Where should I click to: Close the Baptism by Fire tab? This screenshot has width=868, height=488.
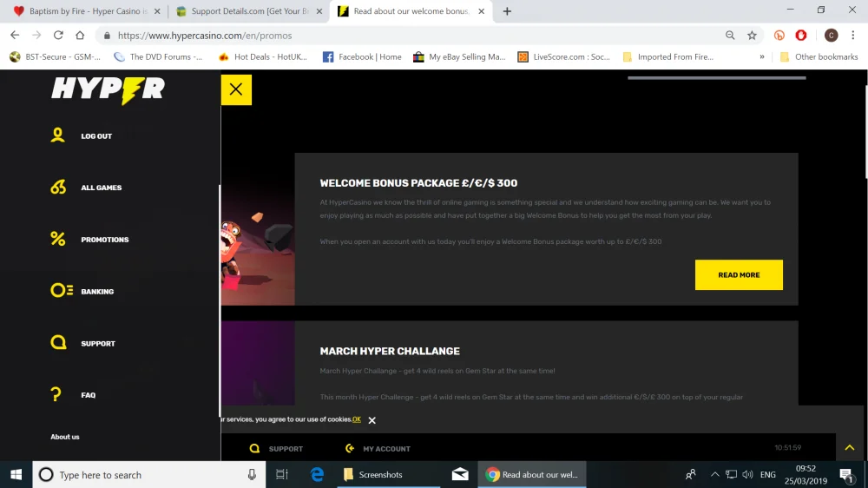[x=156, y=11]
